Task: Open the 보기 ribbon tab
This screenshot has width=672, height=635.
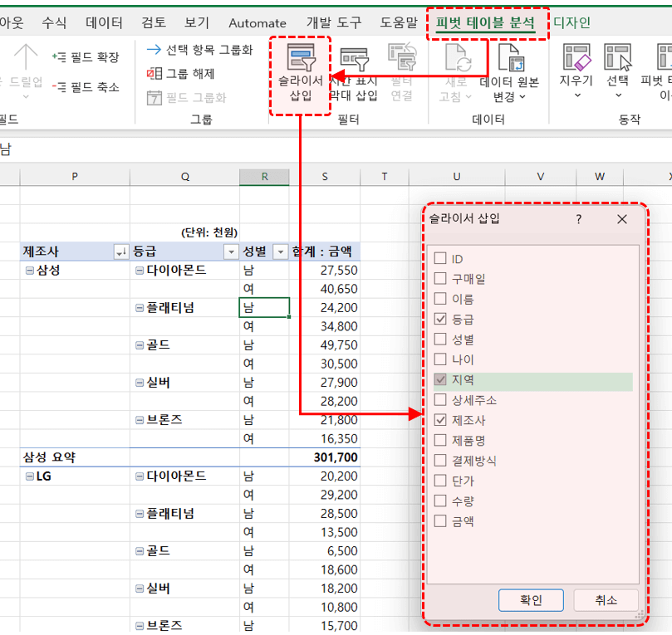Action: coord(197,22)
